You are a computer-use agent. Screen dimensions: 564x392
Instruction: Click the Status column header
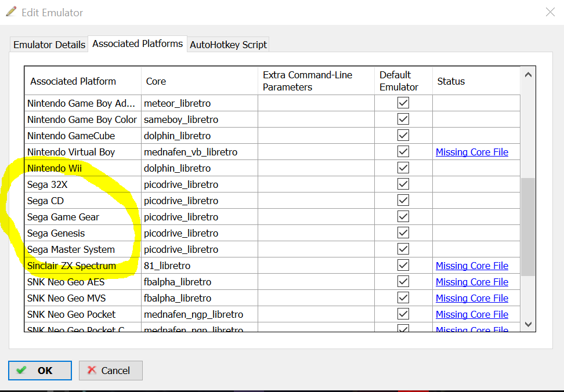[476, 81]
